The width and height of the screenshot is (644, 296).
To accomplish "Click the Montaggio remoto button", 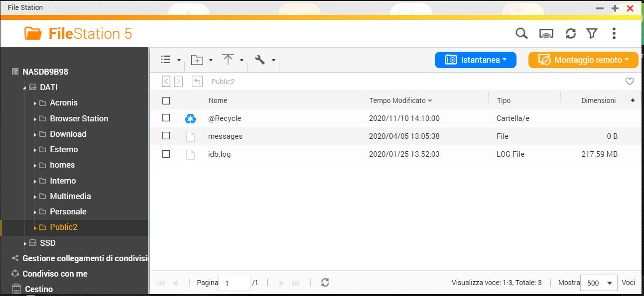I will (583, 60).
